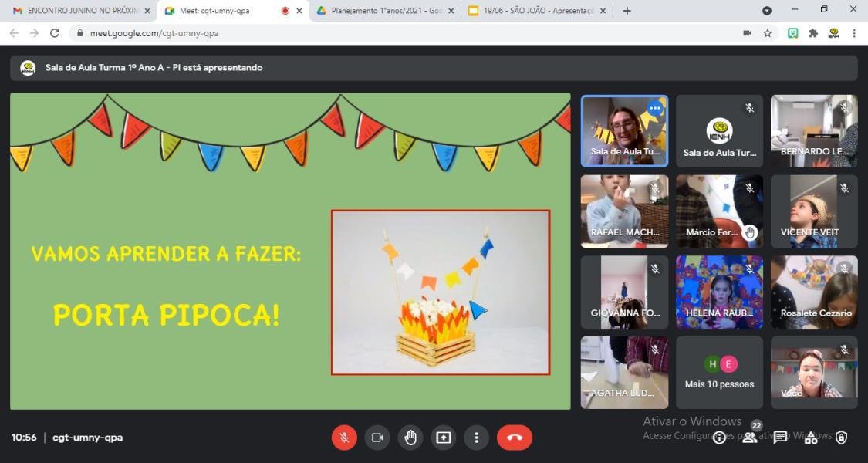Select the HELENA RAUB... participant tile

pyautogui.click(x=719, y=292)
